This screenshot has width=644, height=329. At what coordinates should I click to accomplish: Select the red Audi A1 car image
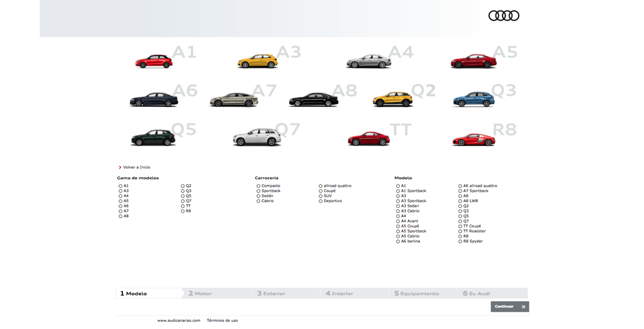coord(153,62)
